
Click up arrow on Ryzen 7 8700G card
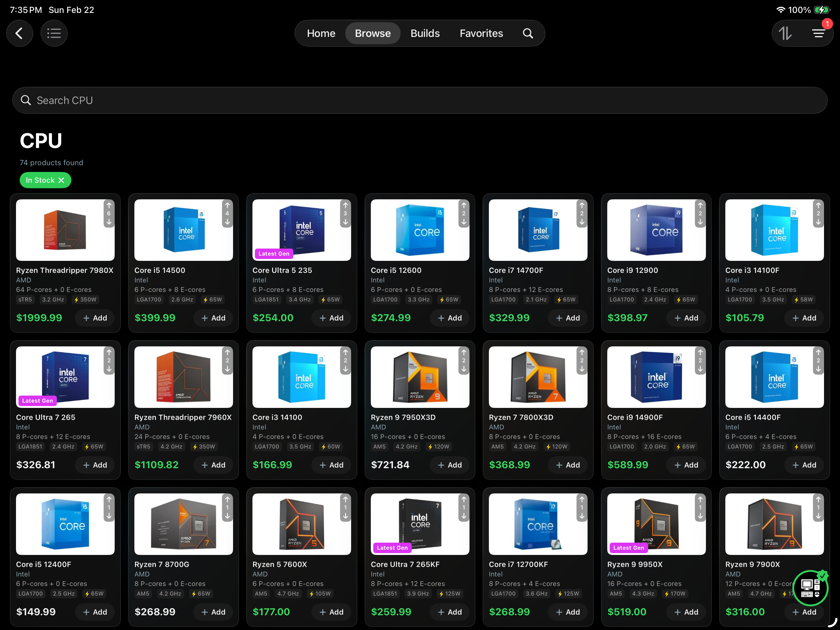click(228, 499)
